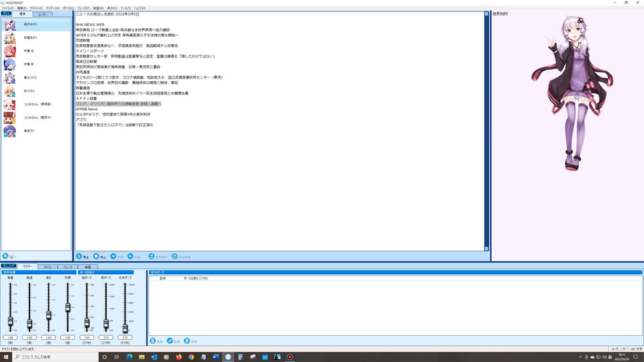Open the ツール menu
The width and height of the screenshot is (644, 362).
(125, 8)
